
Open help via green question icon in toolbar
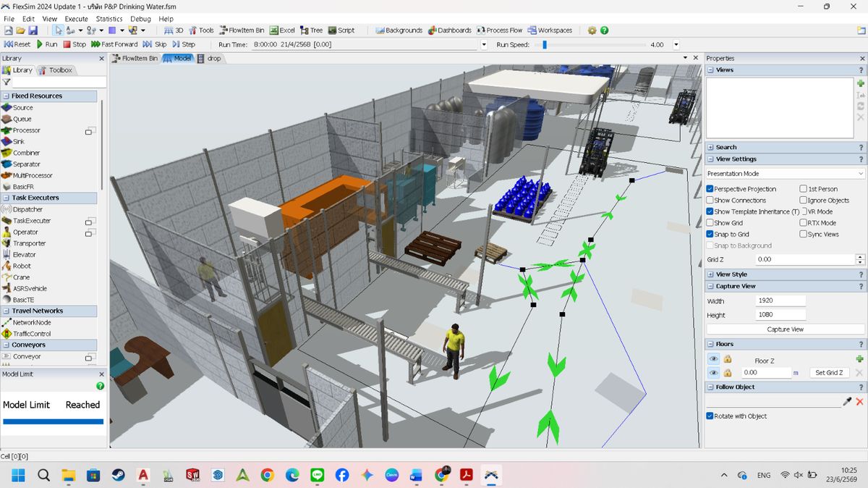tap(605, 30)
